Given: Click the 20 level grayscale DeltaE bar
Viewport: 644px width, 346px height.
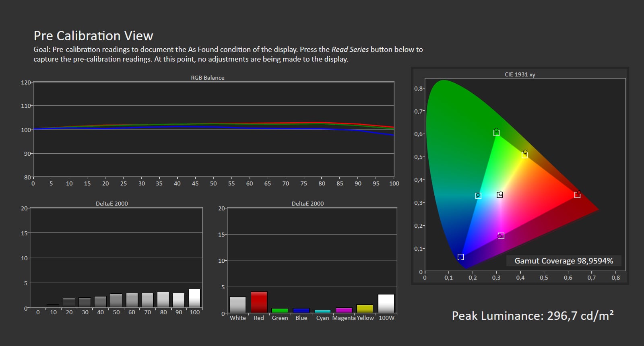Looking at the screenshot, I should coord(69,303).
